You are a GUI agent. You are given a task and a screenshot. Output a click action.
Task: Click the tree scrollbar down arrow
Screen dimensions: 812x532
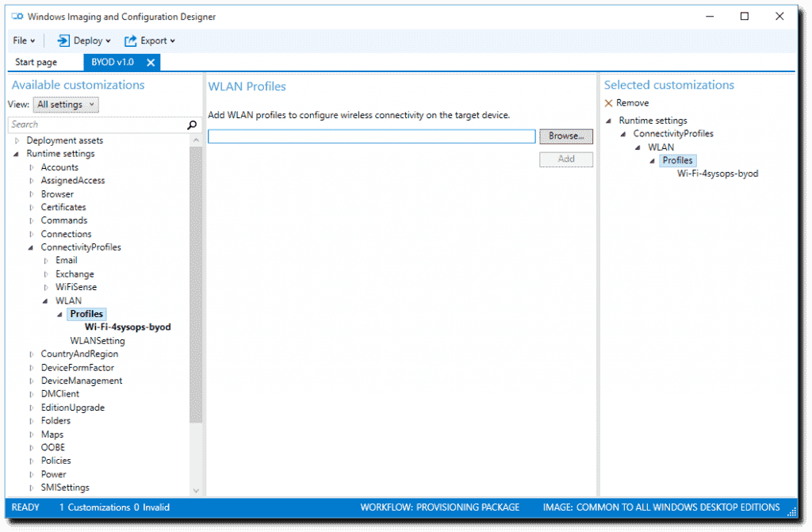[x=196, y=489]
